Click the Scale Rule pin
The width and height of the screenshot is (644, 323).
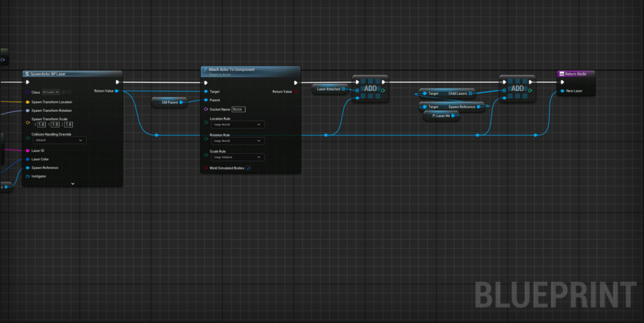click(x=206, y=155)
